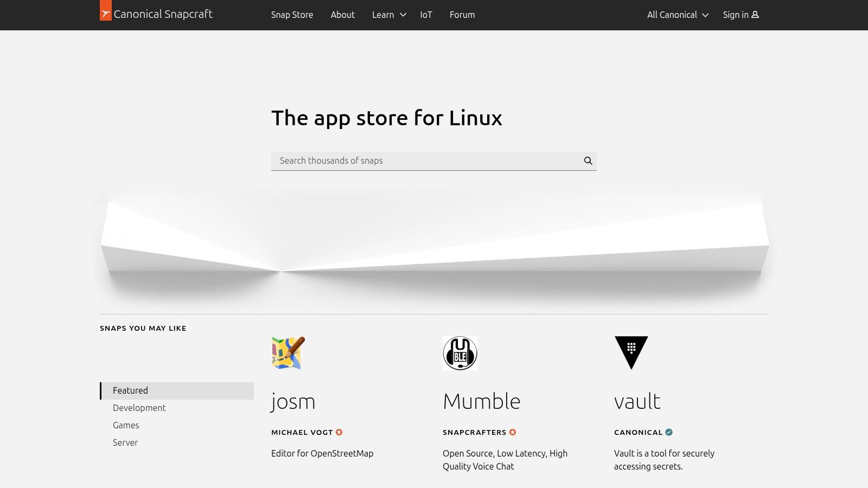Open the Mumble headset icon

point(460,353)
